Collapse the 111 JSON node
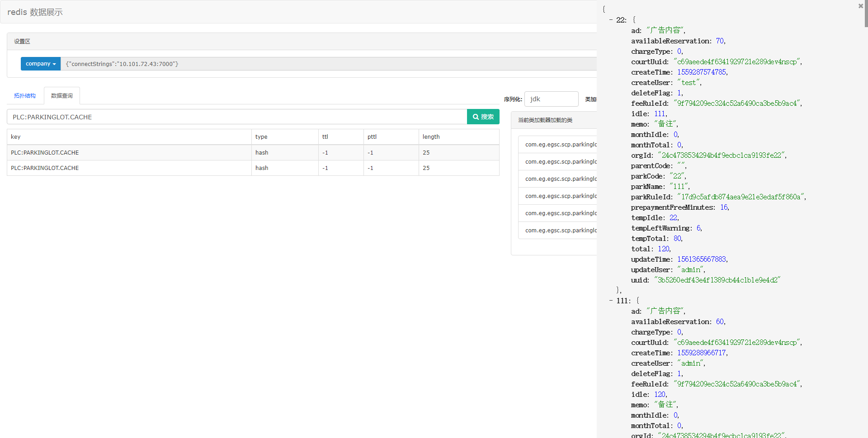 click(611, 301)
